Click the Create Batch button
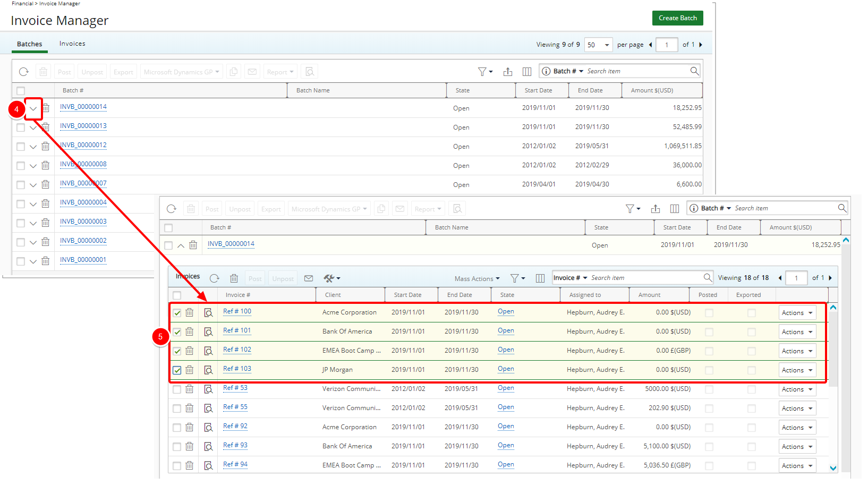 point(677,18)
